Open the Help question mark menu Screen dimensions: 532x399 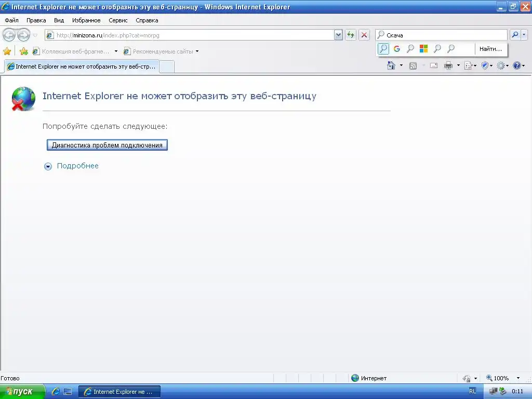pos(519,65)
